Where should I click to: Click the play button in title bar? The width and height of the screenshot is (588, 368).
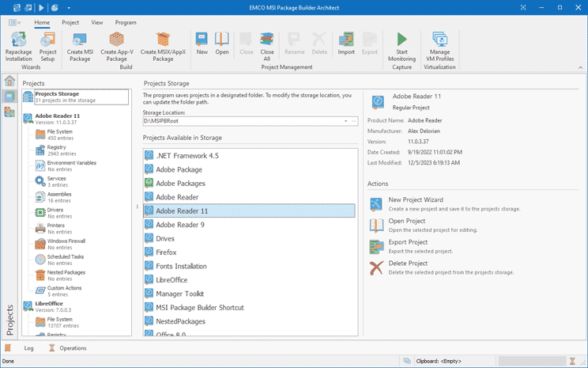pyautogui.click(x=41, y=8)
